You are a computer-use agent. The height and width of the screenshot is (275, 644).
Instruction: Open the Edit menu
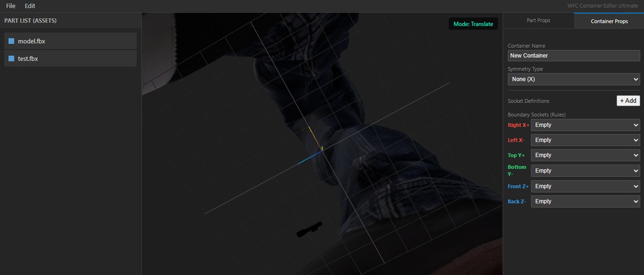coord(30,6)
